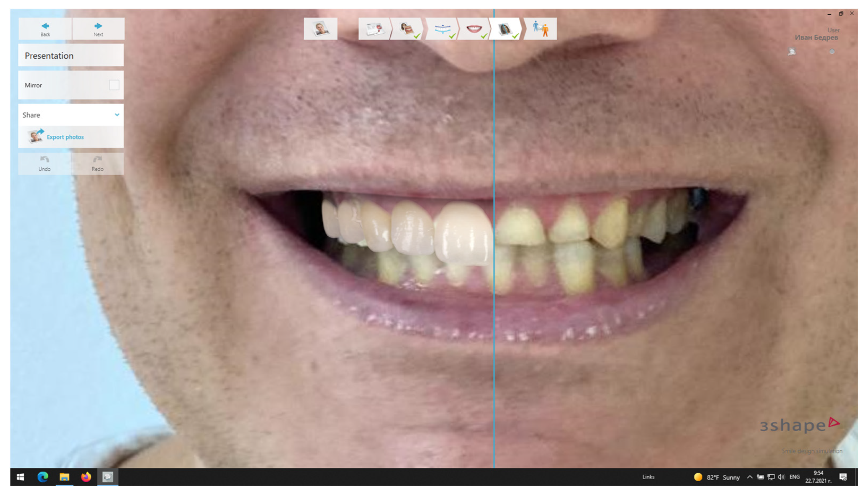Click the Export photos link
Screen dimensions: 868x495
65,137
